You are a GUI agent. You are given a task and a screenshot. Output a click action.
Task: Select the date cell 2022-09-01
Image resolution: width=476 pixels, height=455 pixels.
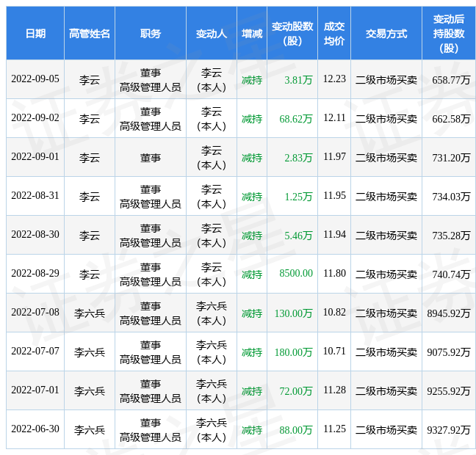35,156
